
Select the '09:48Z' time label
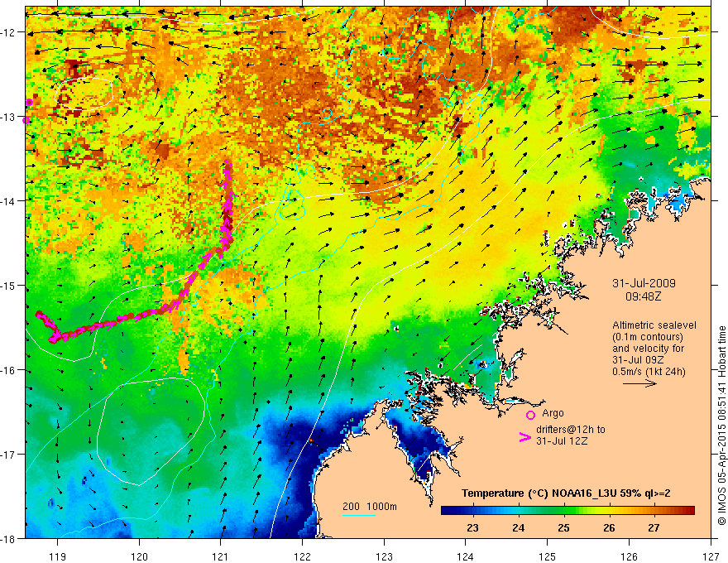tap(643, 296)
